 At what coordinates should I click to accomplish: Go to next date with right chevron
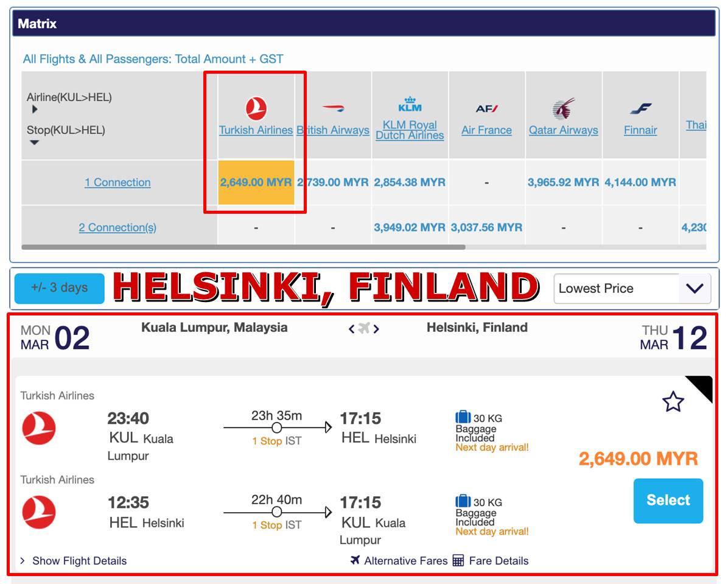(x=376, y=329)
